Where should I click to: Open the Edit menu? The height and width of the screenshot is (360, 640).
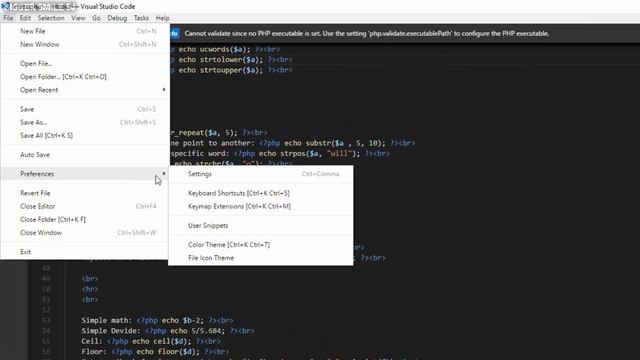pos(25,18)
